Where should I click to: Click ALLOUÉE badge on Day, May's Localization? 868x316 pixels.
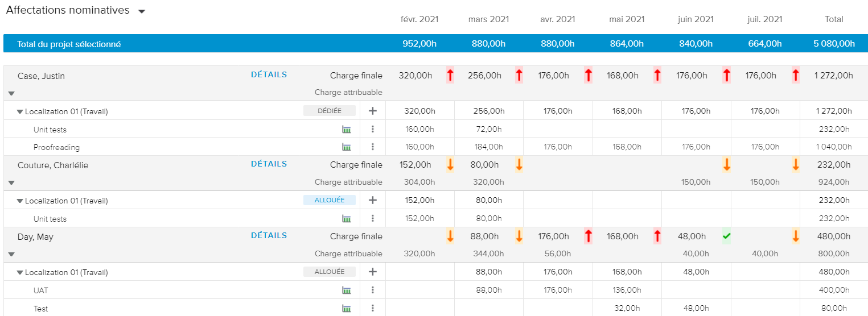[x=329, y=272]
